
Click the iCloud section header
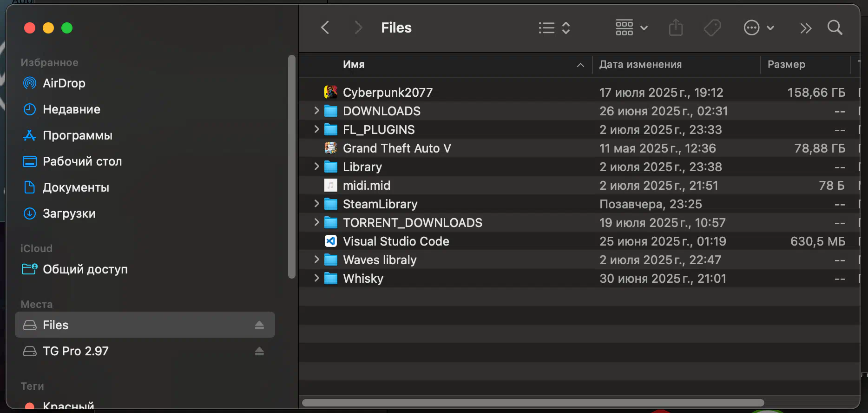[36, 248]
